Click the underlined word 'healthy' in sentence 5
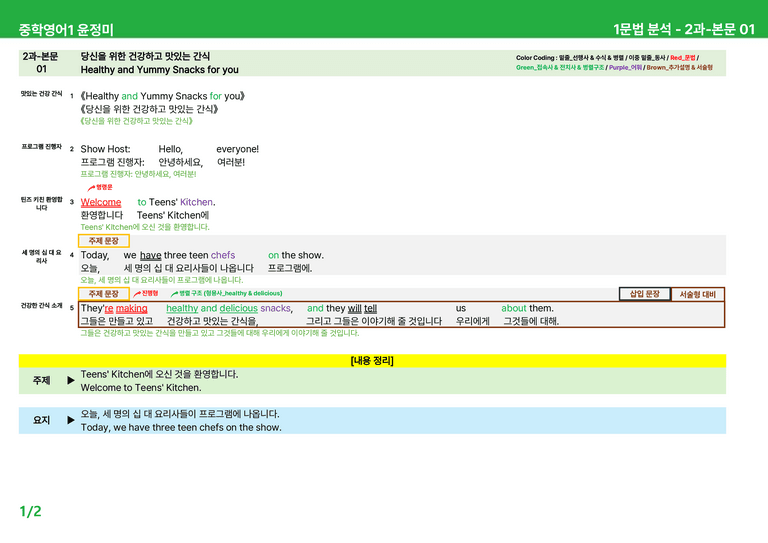This screenshot has width=768, height=543. click(x=182, y=308)
